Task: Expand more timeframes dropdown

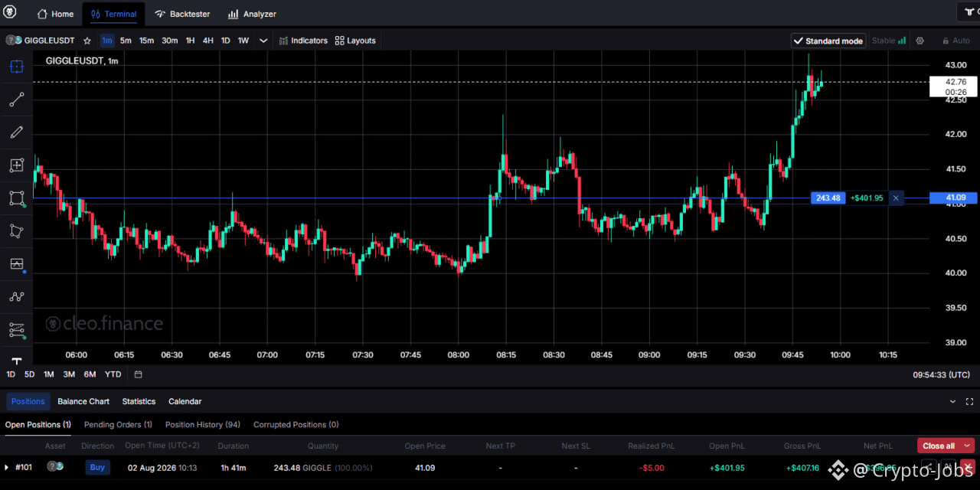Action: point(263,41)
